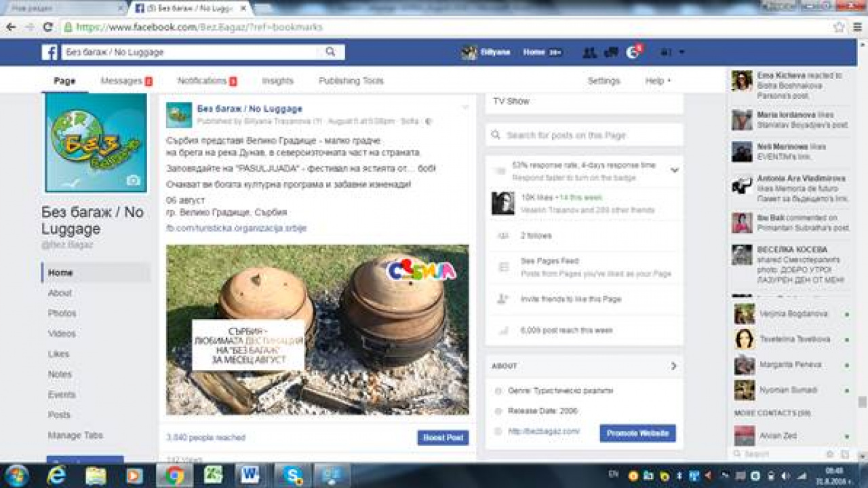Open the globe notifications icon
This screenshot has width=868, height=488.
tap(633, 52)
